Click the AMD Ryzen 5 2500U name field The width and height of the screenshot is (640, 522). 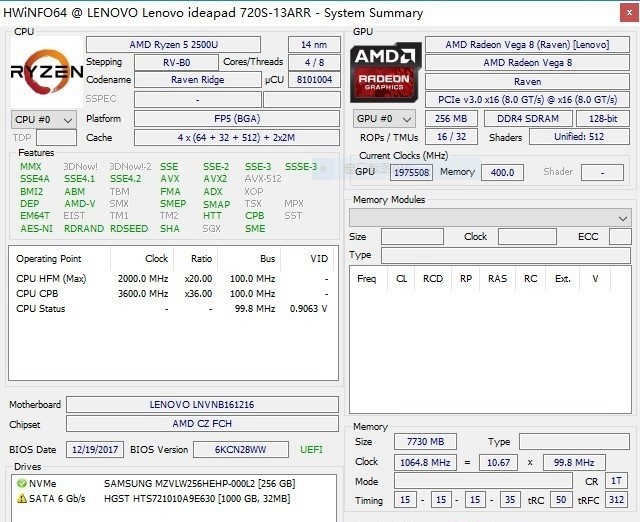pyautogui.click(x=182, y=45)
